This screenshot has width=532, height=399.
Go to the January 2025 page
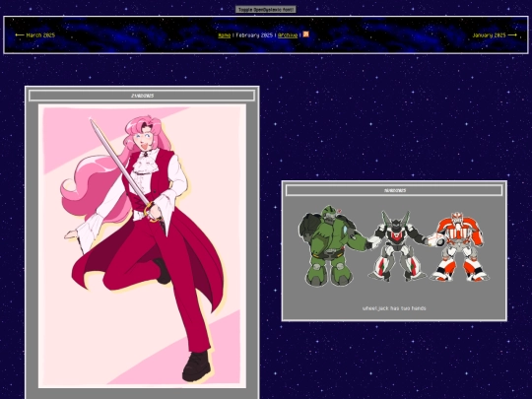[495, 34]
